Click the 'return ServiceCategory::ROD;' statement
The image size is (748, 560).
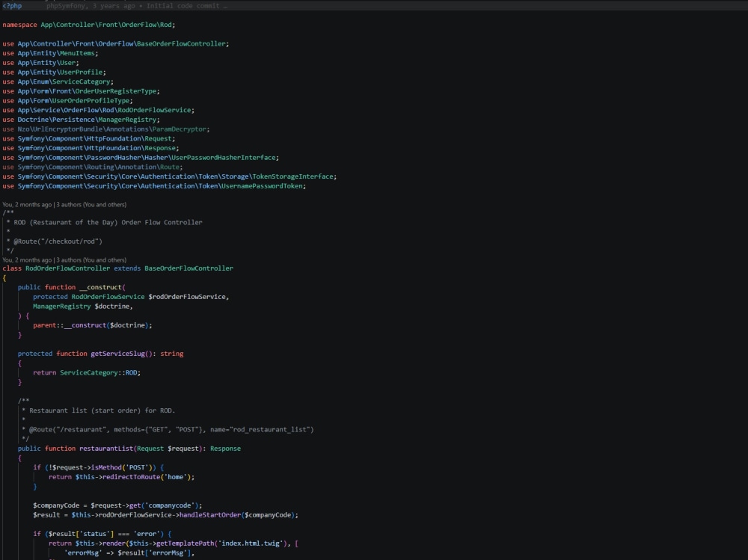point(87,372)
